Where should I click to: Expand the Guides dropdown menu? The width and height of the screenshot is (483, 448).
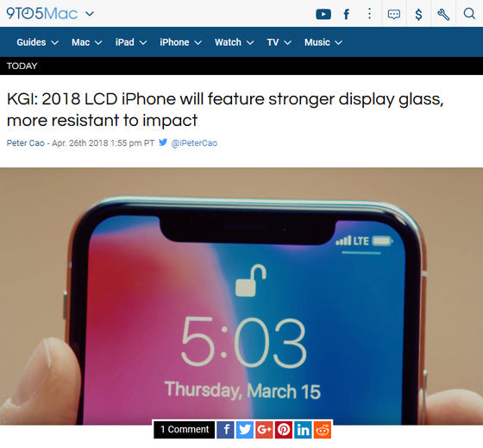click(x=38, y=42)
